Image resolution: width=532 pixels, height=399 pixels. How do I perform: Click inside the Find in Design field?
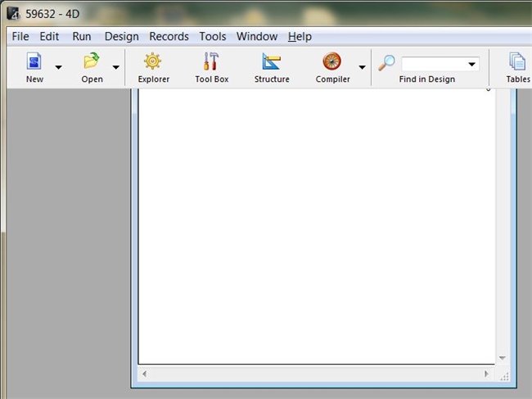coord(432,64)
